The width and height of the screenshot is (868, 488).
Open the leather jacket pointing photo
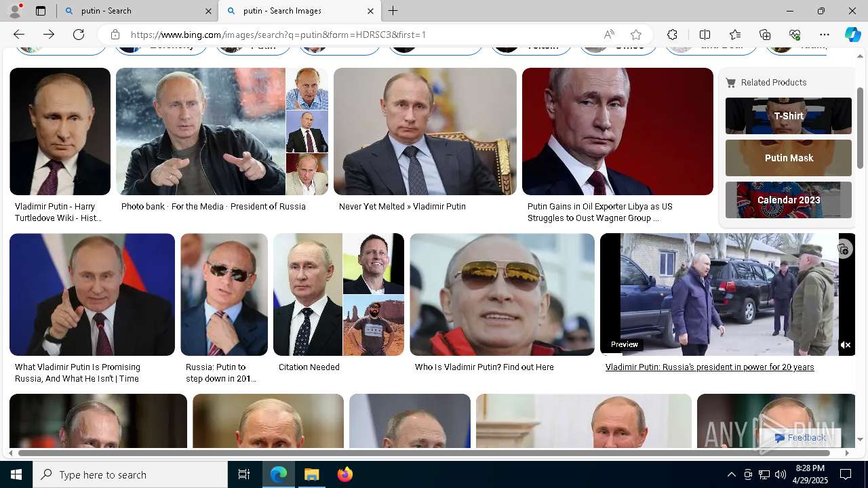tap(201, 131)
